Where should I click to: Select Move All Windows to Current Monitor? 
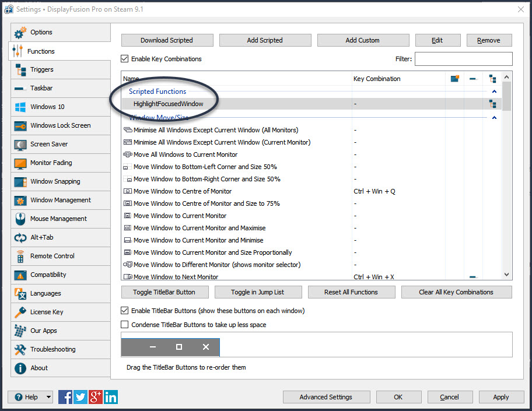point(311,154)
